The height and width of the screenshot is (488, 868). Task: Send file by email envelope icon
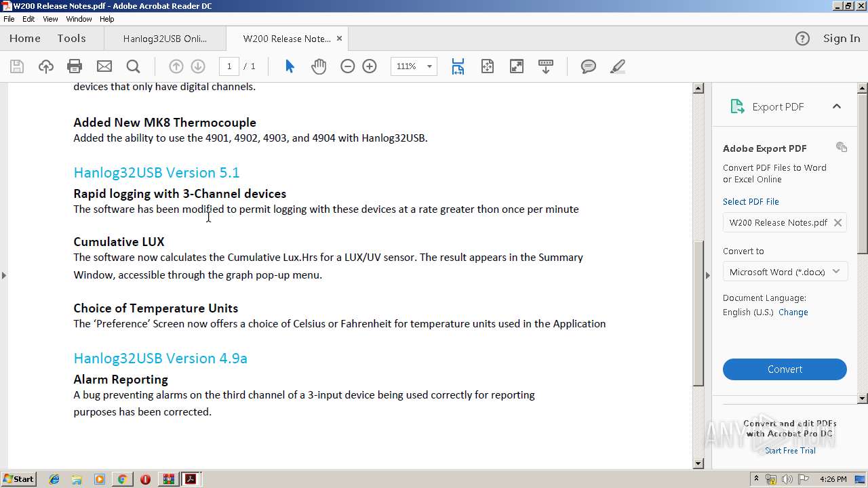(104, 66)
